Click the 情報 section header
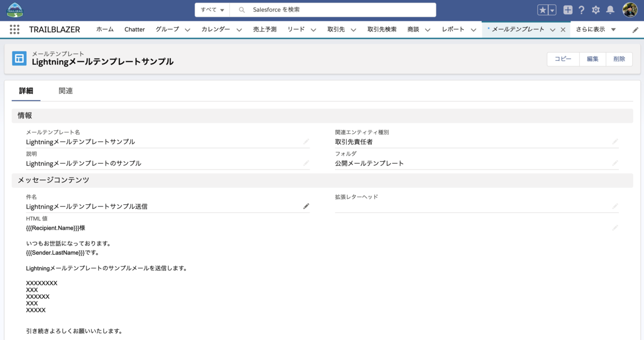The image size is (644, 340). pos(322,115)
